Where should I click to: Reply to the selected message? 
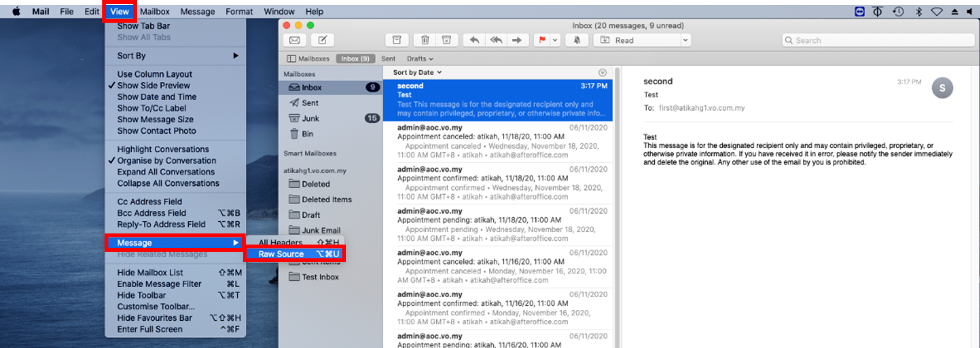tap(474, 40)
